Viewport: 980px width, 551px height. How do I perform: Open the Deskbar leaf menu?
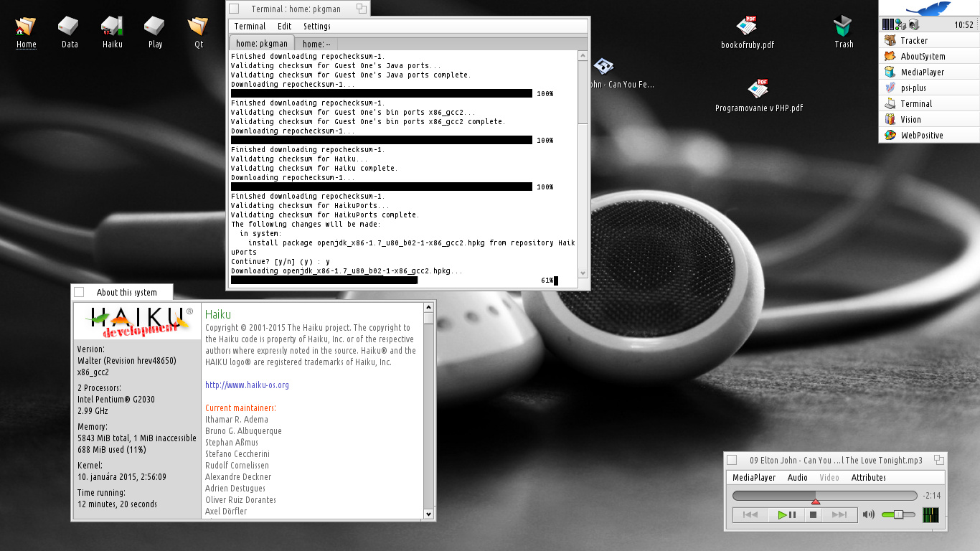pos(928,8)
